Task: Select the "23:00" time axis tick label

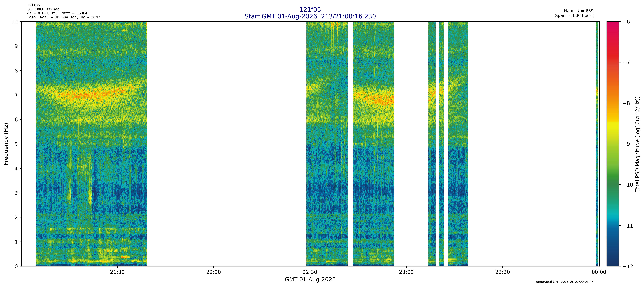Action: [406, 272]
